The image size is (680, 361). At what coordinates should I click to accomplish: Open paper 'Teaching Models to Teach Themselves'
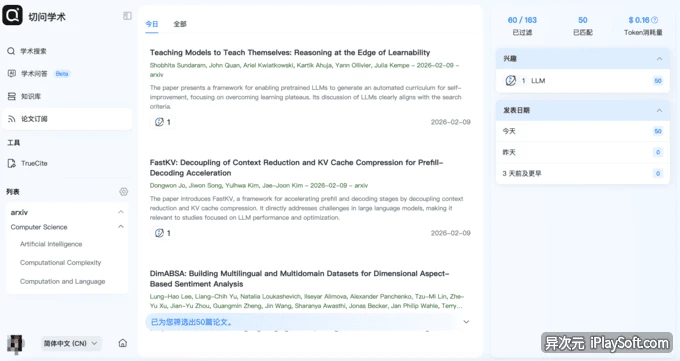point(290,53)
